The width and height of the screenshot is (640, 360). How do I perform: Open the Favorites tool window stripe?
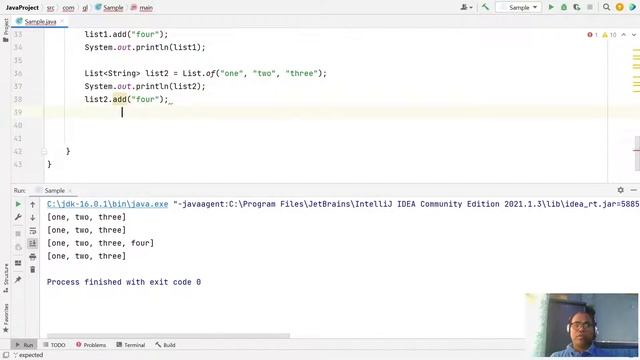[x=6, y=318]
